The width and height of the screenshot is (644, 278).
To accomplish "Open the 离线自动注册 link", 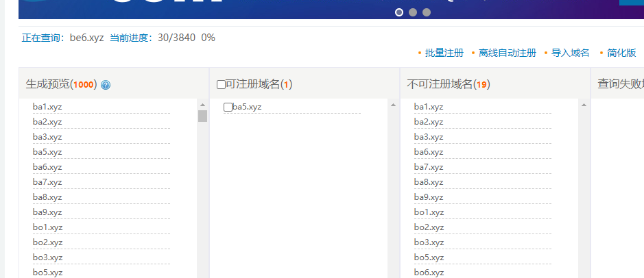I will pyautogui.click(x=508, y=53).
